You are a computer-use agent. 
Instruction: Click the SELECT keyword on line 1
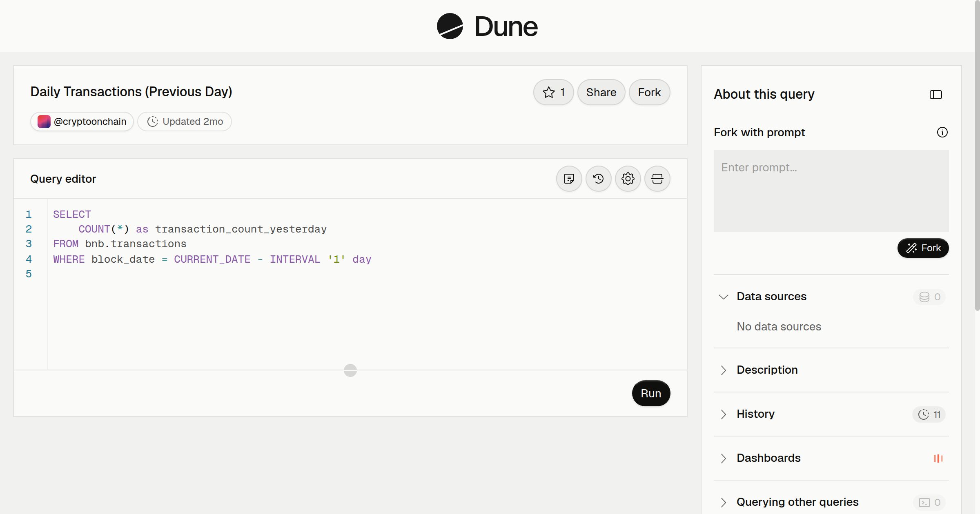click(x=72, y=214)
